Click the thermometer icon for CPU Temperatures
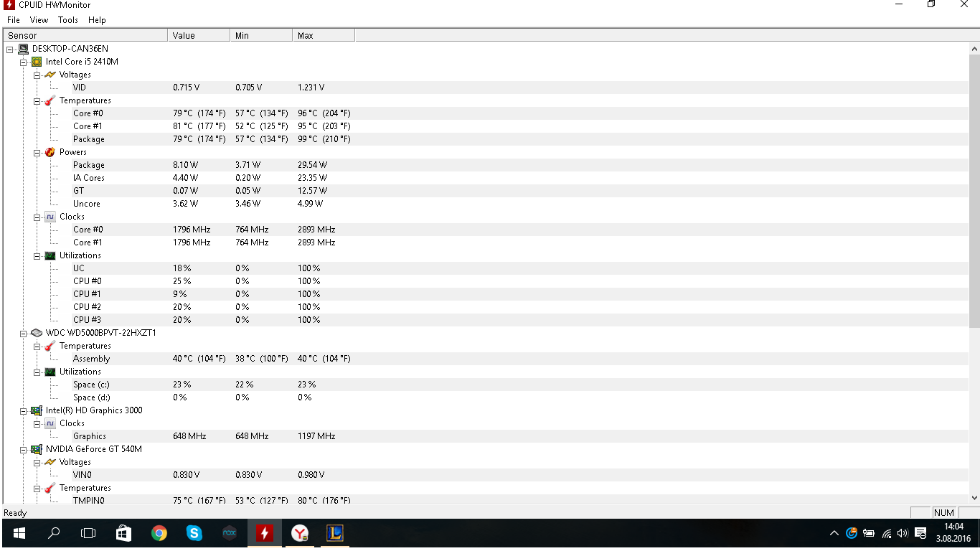 [x=50, y=100]
